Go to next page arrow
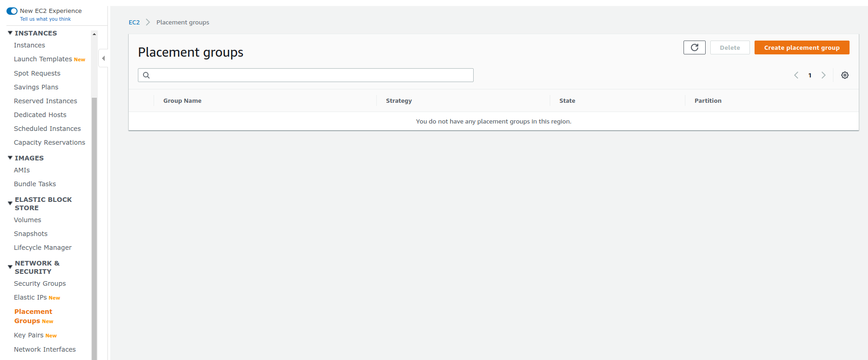This screenshot has width=868, height=360. [x=823, y=75]
